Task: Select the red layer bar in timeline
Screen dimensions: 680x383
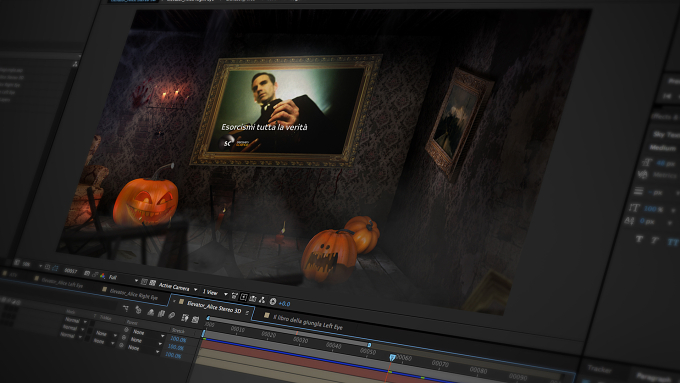Action: click(x=294, y=357)
